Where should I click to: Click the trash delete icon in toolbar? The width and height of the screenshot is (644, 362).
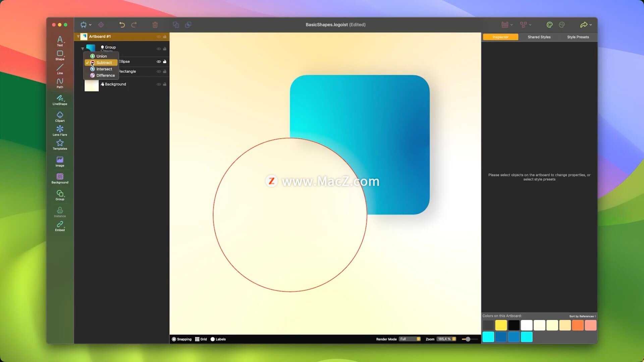155,25
